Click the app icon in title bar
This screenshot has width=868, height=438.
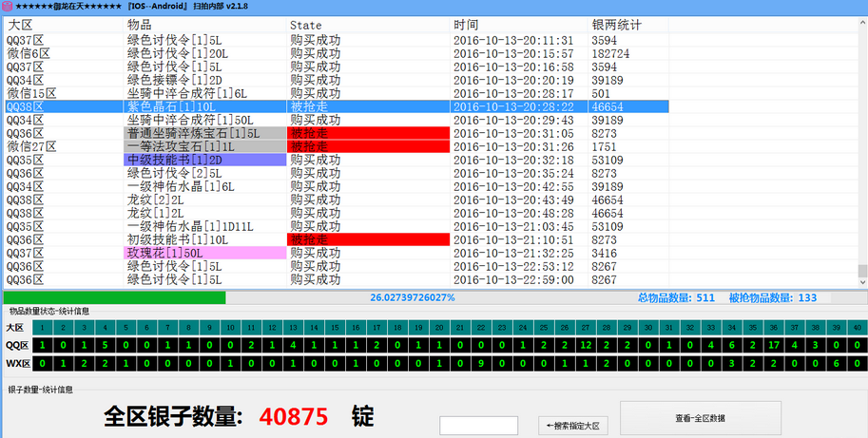click(7, 6)
